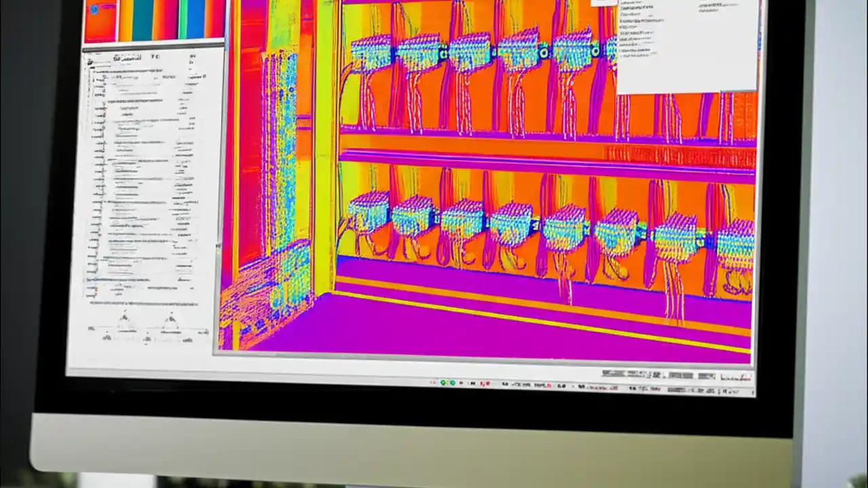Select the green status indicator icon in the status bar
Viewport: 868px width, 488px height.
point(444,382)
